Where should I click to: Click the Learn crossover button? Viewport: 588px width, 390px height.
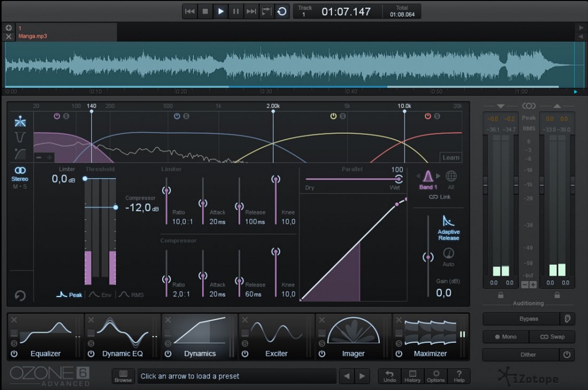click(451, 157)
